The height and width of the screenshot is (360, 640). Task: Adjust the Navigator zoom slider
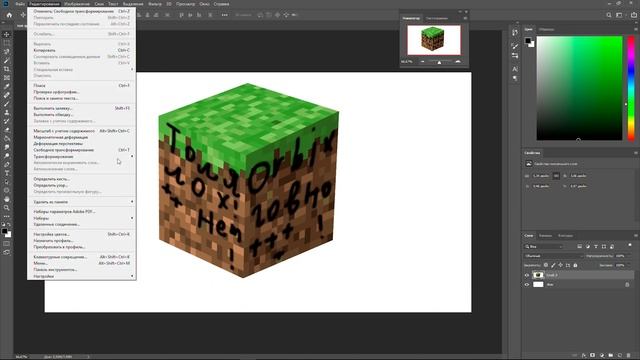coord(439,62)
